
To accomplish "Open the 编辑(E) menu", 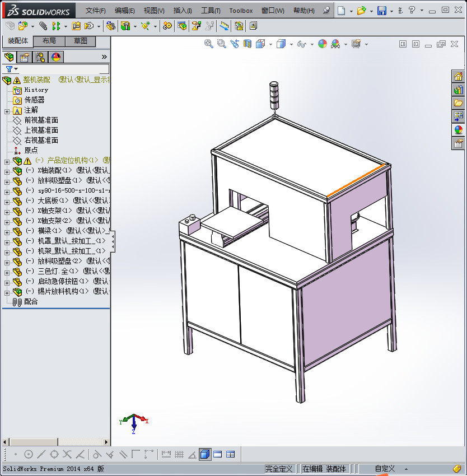I will [x=124, y=11].
